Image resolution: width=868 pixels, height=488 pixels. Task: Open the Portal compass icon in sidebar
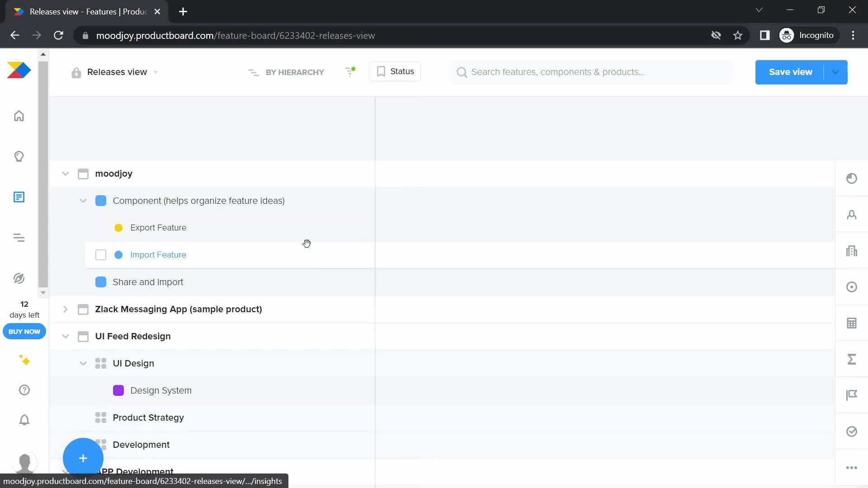click(19, 278)
